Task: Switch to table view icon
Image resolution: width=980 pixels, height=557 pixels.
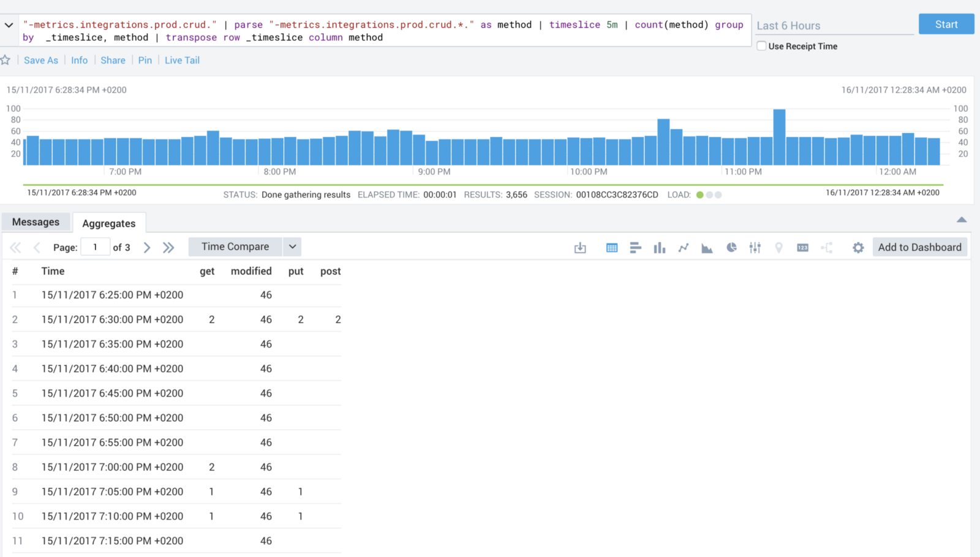Action: 611,248
